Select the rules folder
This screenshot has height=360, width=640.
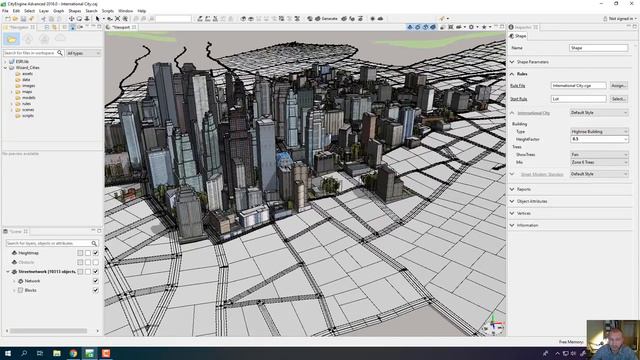[27, 104]
